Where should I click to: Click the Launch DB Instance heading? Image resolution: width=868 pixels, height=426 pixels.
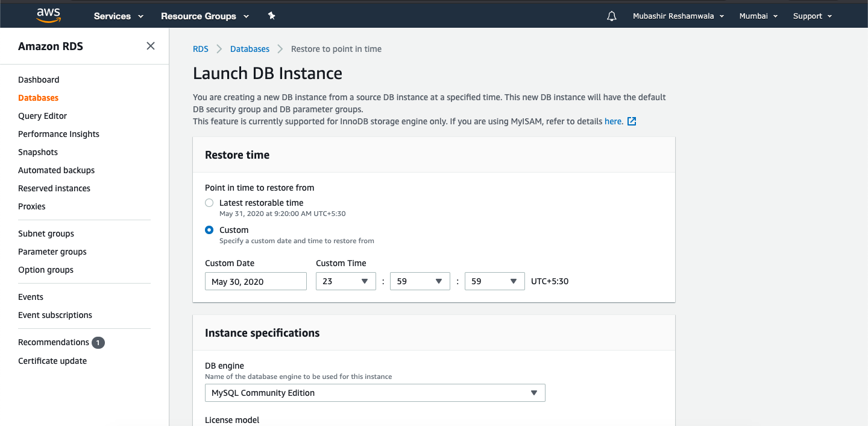coord(268,74)
